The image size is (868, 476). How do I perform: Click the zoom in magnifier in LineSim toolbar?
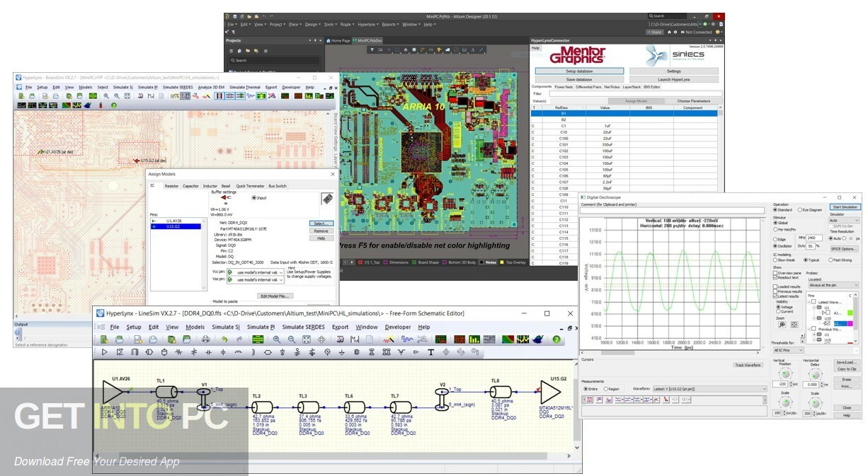point(276,339)
